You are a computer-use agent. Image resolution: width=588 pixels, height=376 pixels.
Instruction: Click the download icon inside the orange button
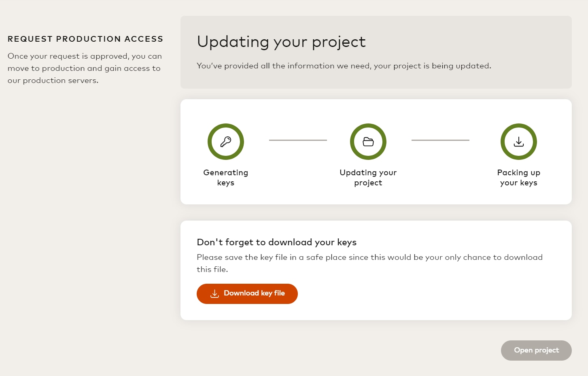(214, 294)
